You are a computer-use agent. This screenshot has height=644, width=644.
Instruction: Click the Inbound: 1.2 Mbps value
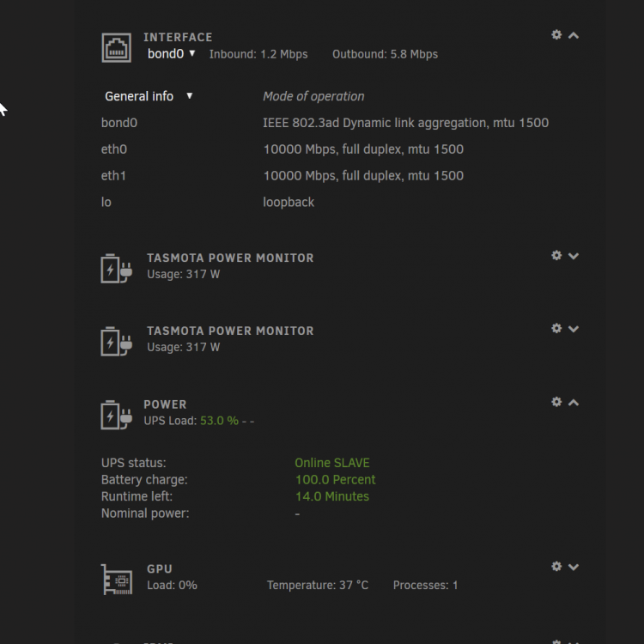click(258, 54)
